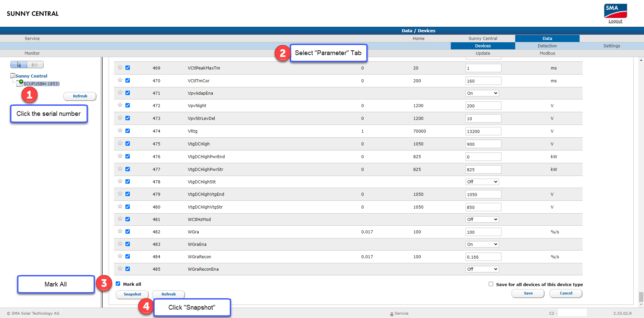Save the parameter changes
Viewport: 644px width, 318px height.
pyautogui.click(x=528, y=293)
